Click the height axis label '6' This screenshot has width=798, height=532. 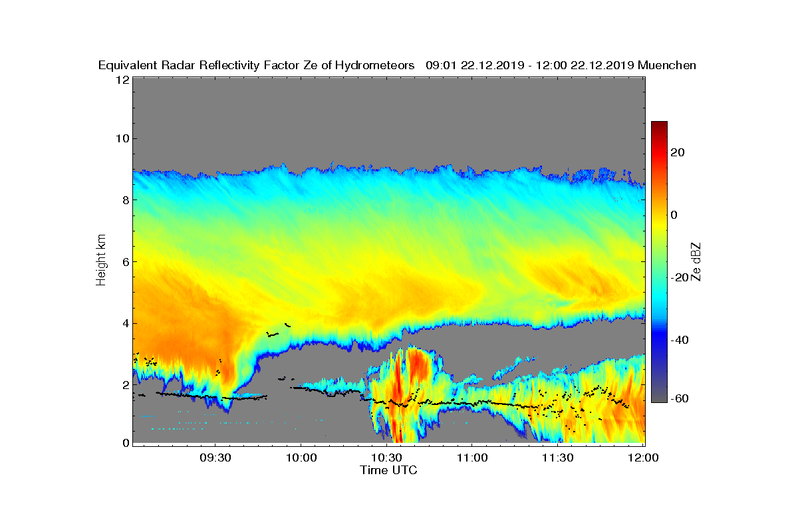[x=124, y=261]
